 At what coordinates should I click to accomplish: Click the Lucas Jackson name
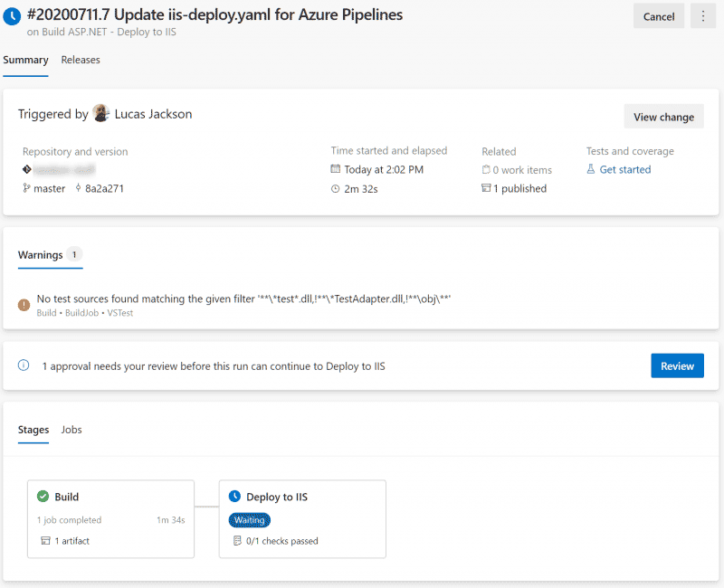pos(153,114)
